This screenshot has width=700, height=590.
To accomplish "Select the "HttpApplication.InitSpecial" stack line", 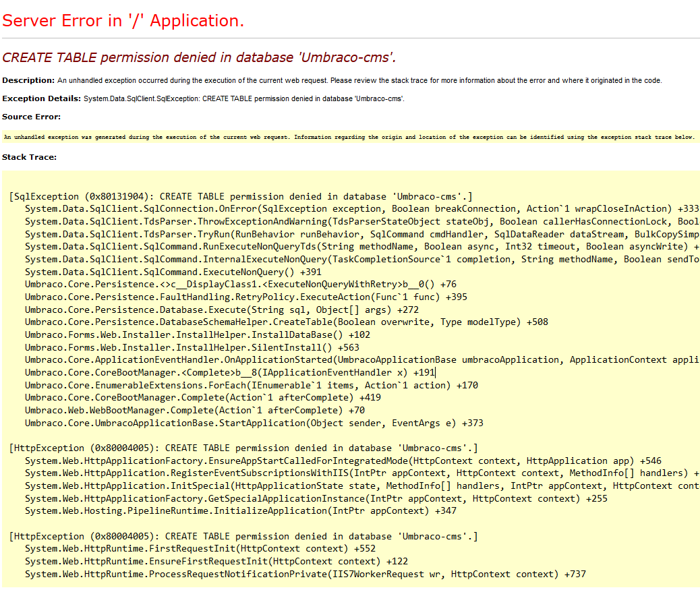I will 362,486.
